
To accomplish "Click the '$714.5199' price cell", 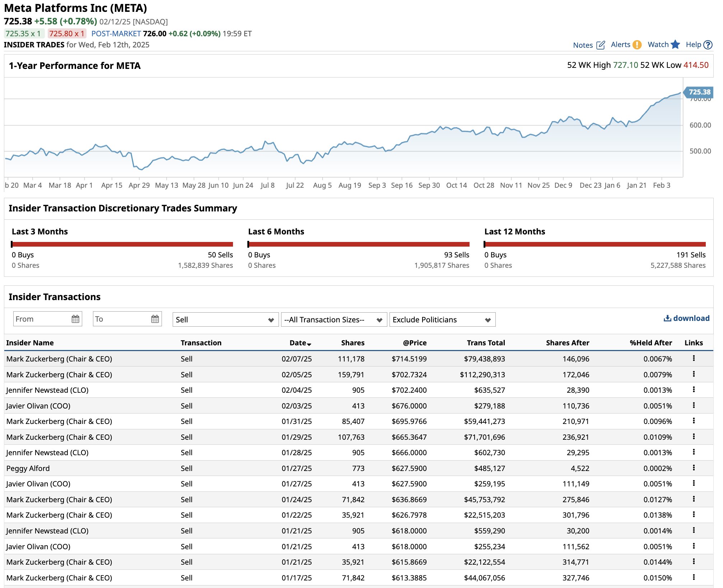I will tap(409, 359).
